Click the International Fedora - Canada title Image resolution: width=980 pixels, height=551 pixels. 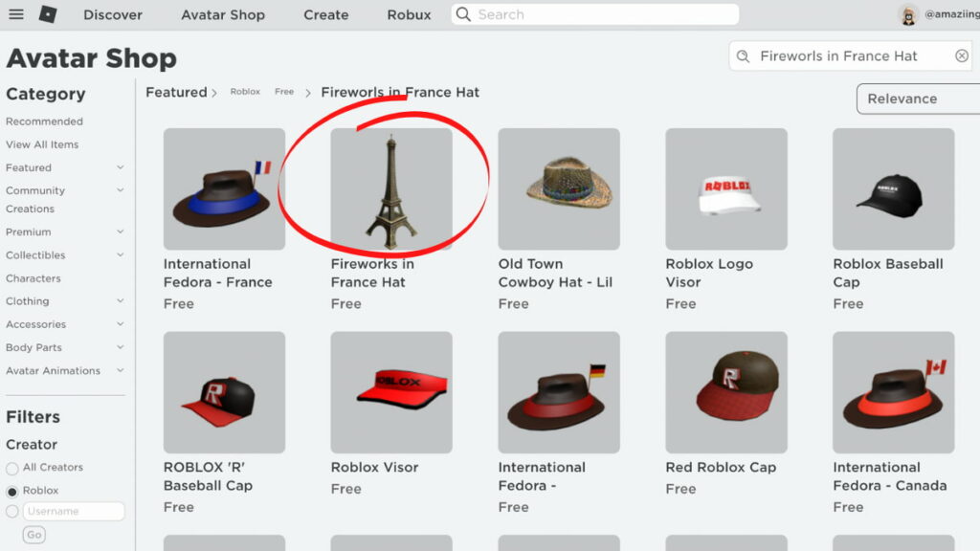890,476
